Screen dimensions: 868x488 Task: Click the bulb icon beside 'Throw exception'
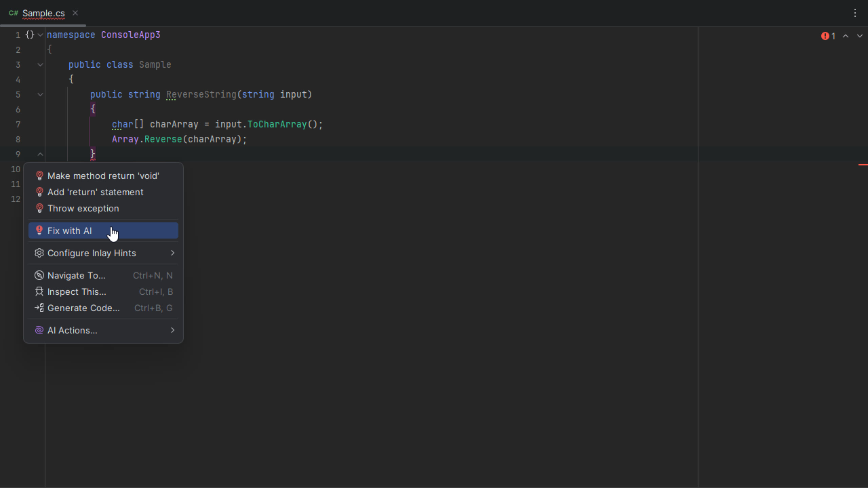pyautogui.click(x=39, y=208)
